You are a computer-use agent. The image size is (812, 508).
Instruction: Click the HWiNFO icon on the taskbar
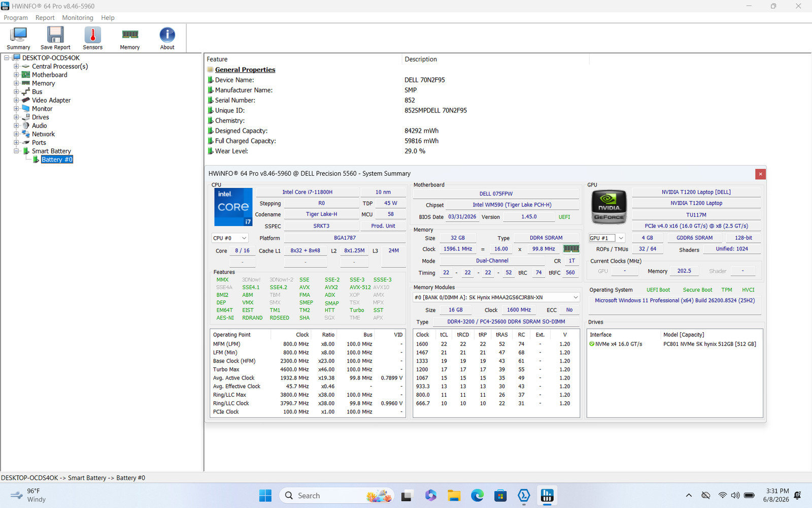click(547, 495)
